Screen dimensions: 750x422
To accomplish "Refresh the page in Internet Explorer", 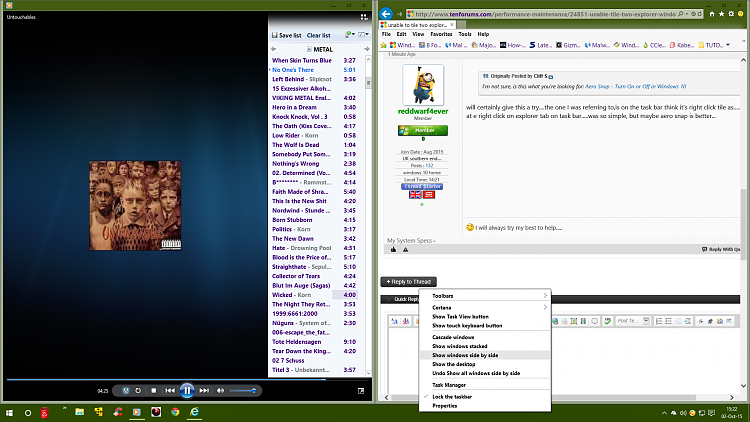I will pyautogui.click(x=699, y=14).
